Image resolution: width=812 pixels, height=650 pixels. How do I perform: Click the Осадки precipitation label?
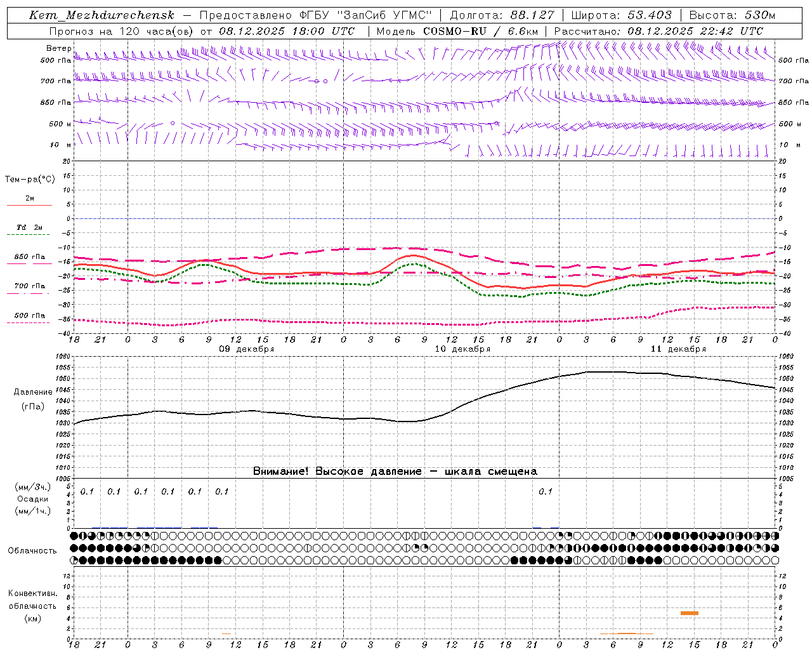pos(33,499)
